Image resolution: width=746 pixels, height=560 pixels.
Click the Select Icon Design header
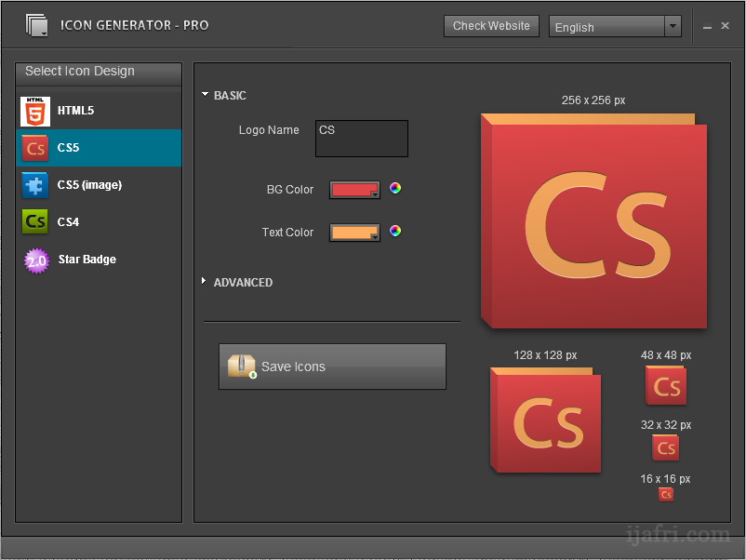[99, 73]
